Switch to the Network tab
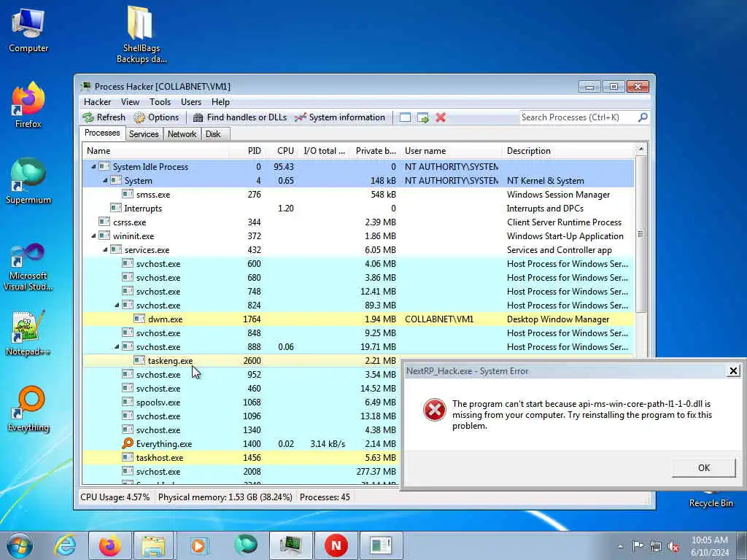This screenshot has height=560, width=747. click(x=182, y=134)
